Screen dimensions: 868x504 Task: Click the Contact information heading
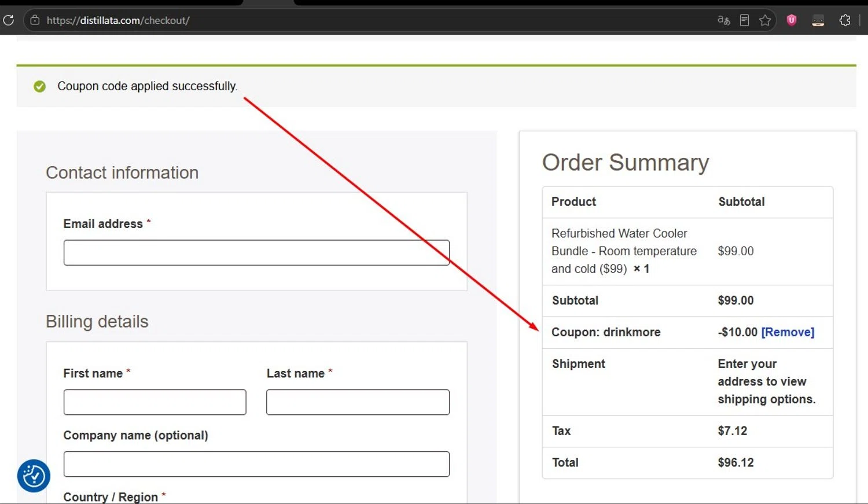[122, 172]
